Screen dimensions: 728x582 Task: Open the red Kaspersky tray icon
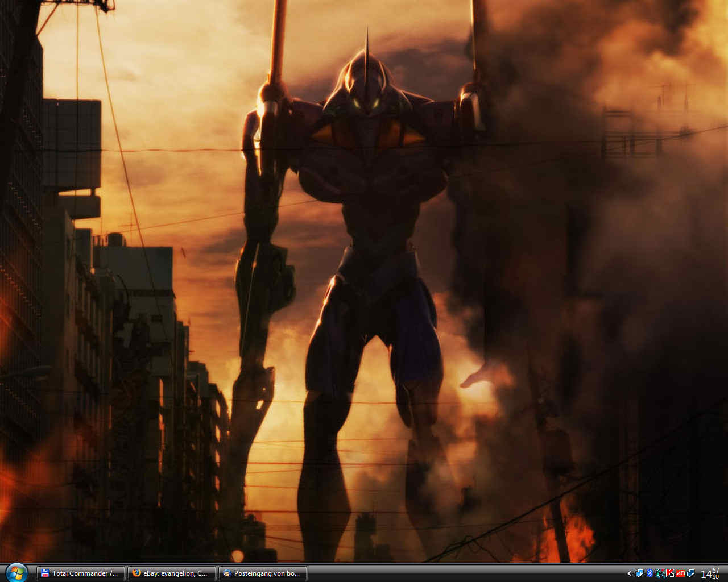tap(670, 573)
